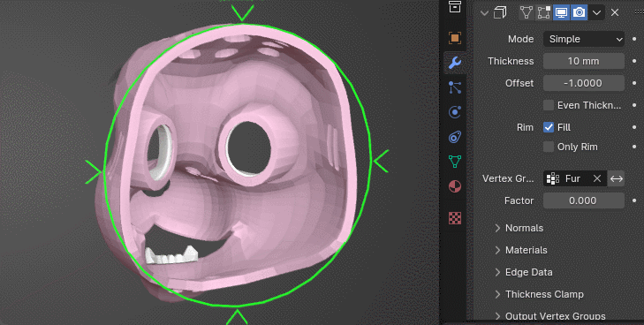Toggle modifier display in viewport
The width and height of the screenshot is (644, 325).
(561, 12)
